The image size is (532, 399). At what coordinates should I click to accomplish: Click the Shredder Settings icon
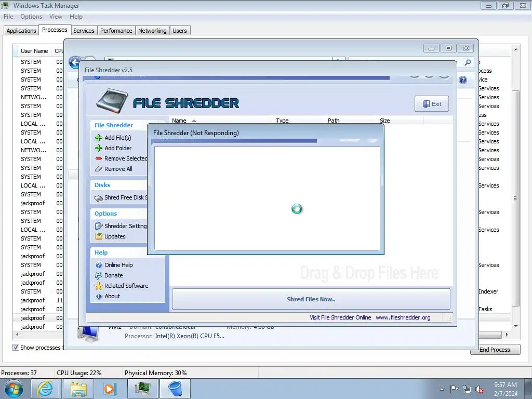(98, 226)
